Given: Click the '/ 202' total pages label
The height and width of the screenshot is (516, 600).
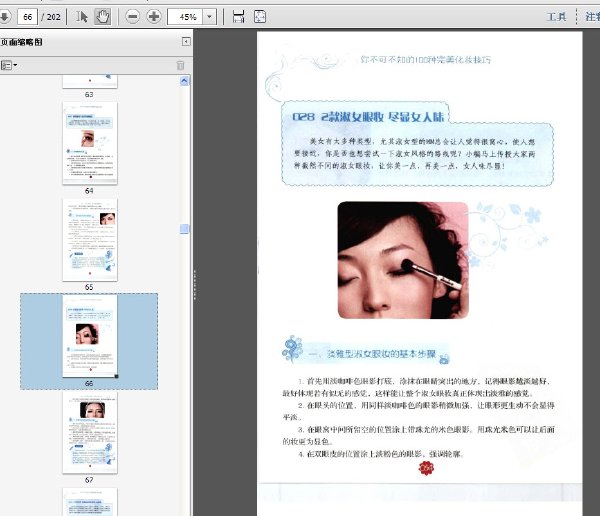Looking at the screenshot, I should click(x=51, y=17).
